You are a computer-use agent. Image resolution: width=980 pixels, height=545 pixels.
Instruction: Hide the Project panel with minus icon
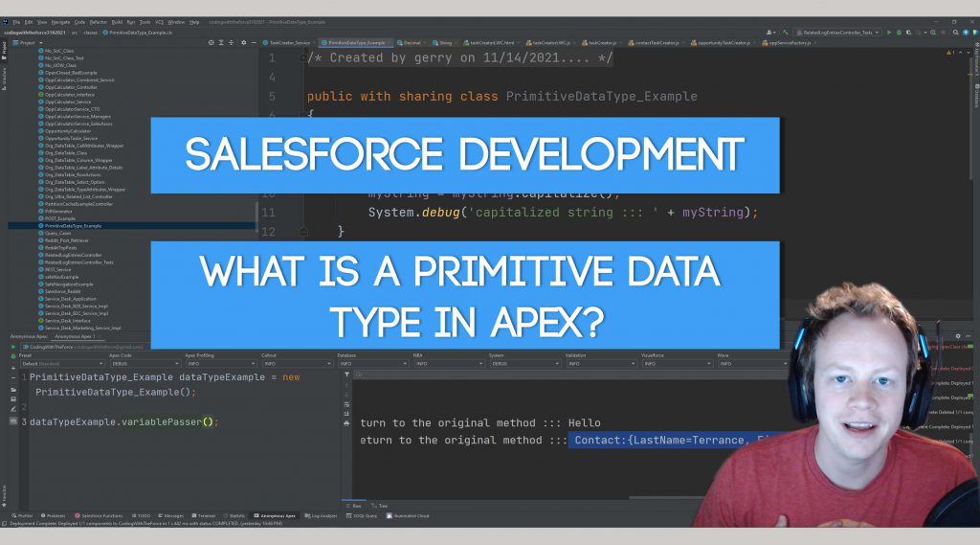click(253, 42)
